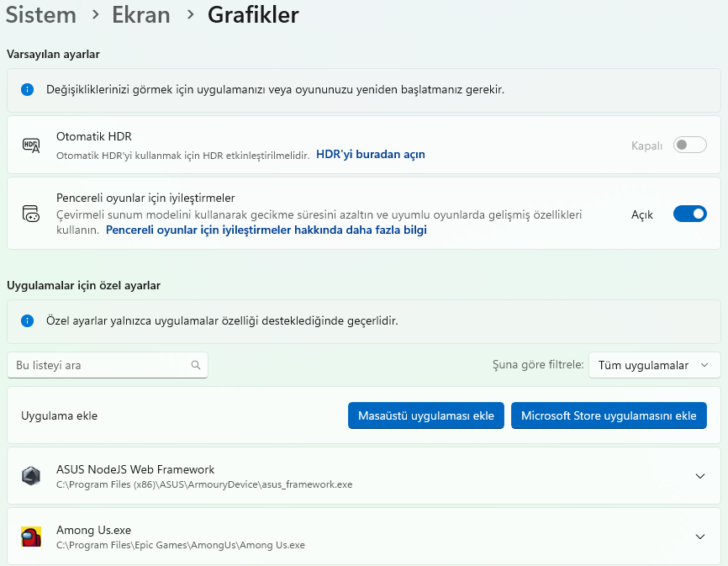Open the HDR'yi buradan açın link

(x=370, y=155)
